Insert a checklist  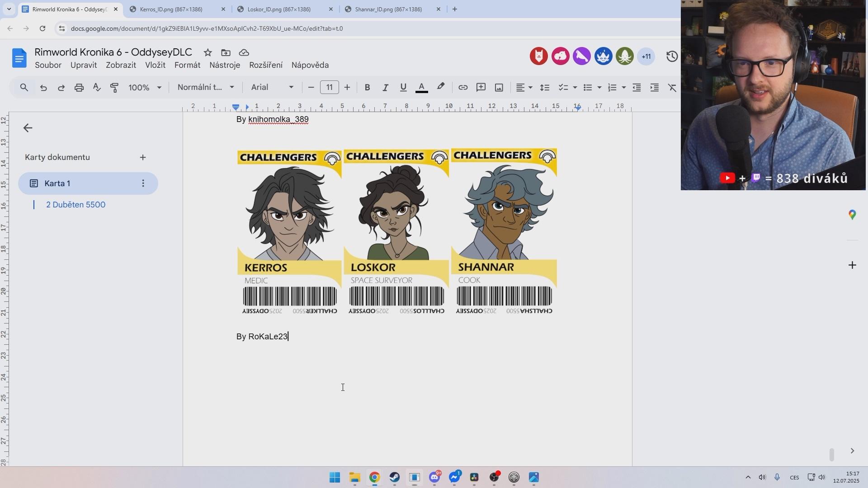click(x=563, y=88)
